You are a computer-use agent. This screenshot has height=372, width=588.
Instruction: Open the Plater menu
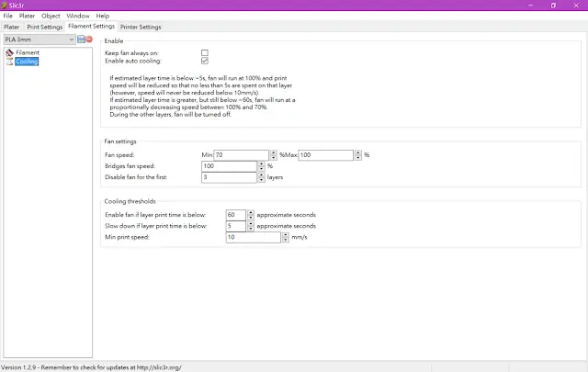pyautogui.click(x=27, y=16)
